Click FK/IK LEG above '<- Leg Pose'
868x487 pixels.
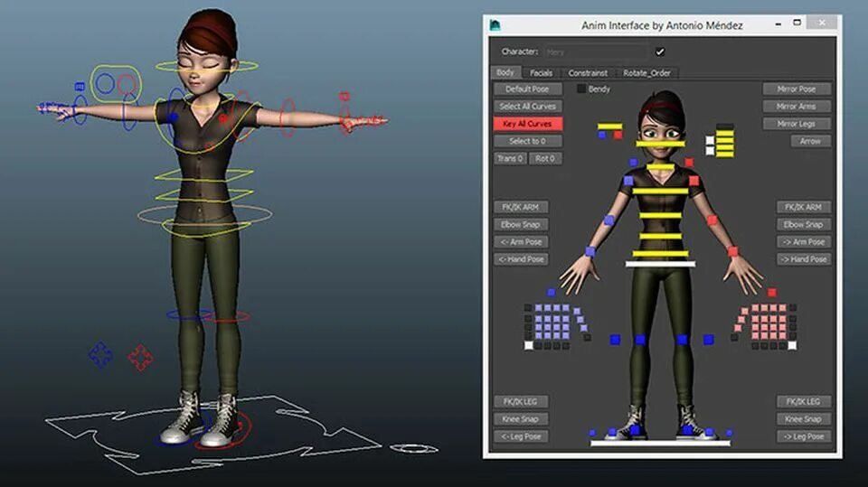pyautogui.click(x=521, y=401)
